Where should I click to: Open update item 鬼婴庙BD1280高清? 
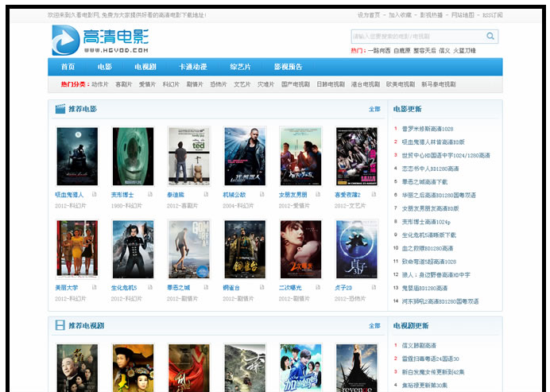point(424,288)
